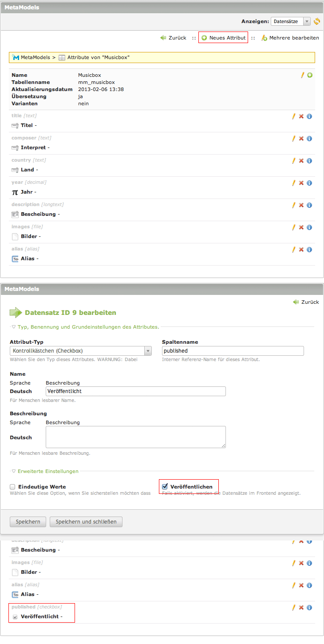Edit Musicbox header with pencil icon
The height and width of the screenshot is (644, 324).
(303, 75)
